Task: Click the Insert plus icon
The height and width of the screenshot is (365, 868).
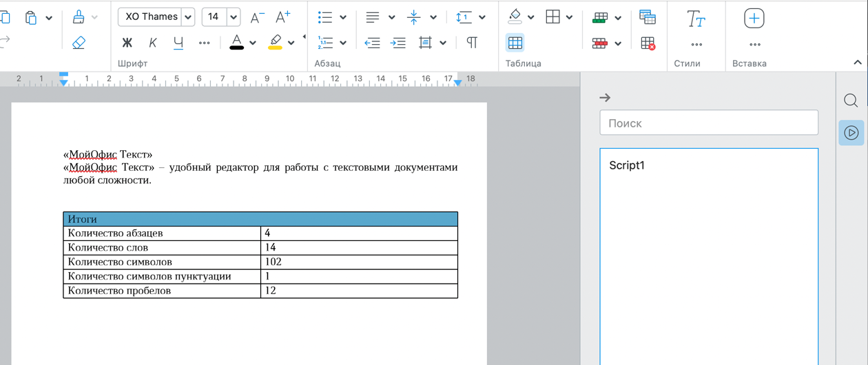Action: point(754,19)
